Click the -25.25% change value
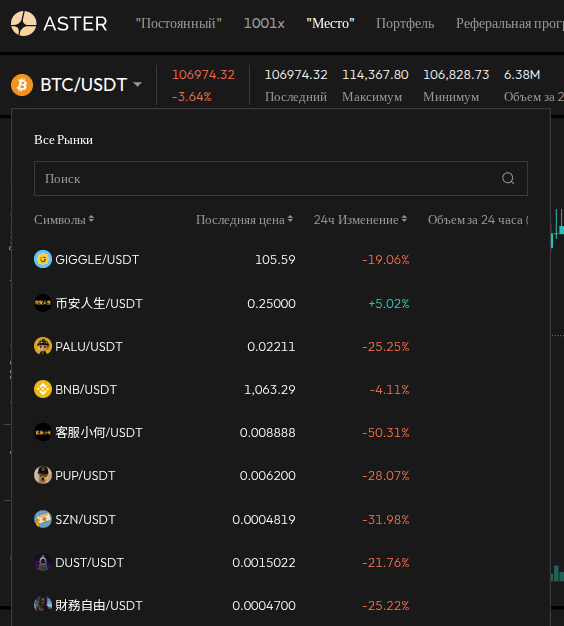 386,347
